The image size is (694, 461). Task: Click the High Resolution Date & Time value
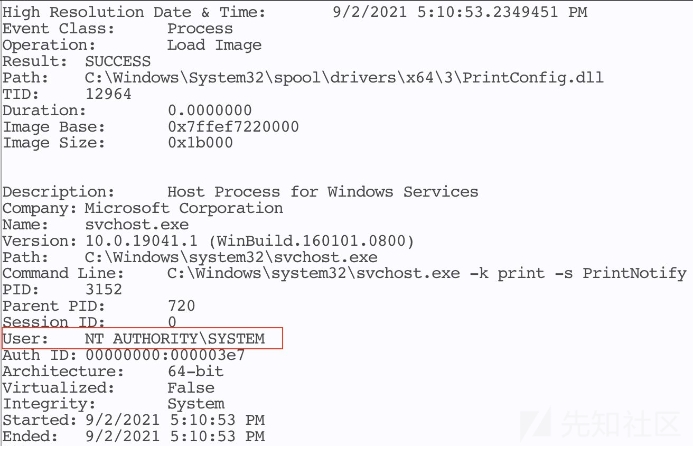coord(460,12)
